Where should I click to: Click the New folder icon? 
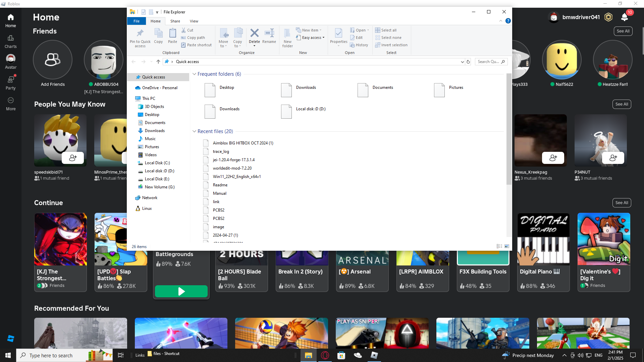287,33
